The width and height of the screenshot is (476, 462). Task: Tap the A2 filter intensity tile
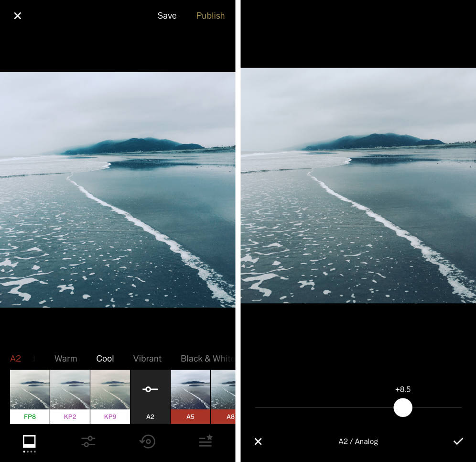click(150, 396)
